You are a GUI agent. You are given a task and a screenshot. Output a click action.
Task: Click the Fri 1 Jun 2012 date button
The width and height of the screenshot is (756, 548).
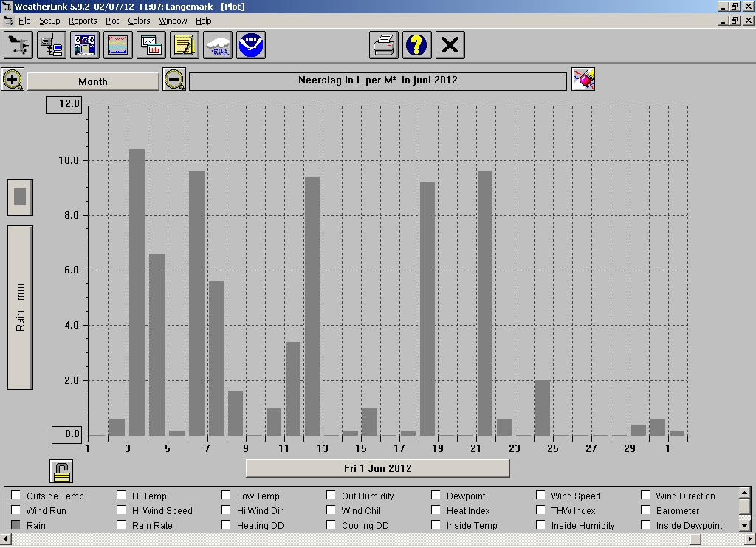(x=377, y=468)
